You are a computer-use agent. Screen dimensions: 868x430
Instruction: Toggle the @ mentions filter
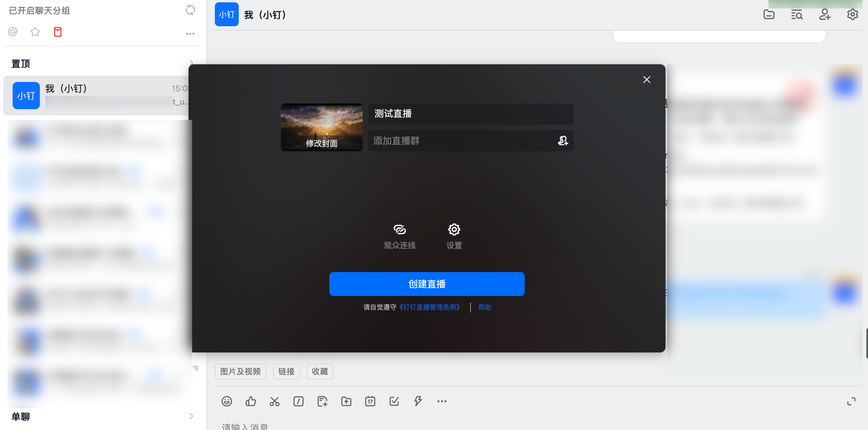[x=13, y=32]
